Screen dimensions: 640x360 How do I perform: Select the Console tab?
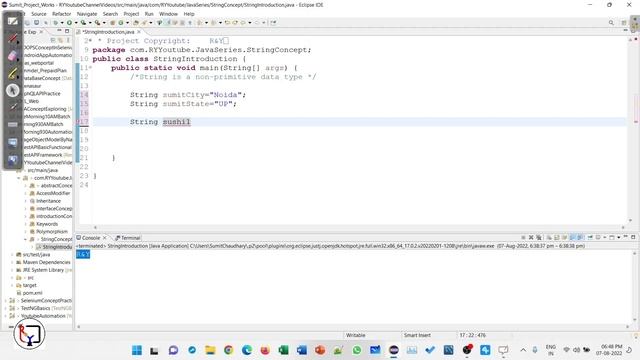(91, 238)
